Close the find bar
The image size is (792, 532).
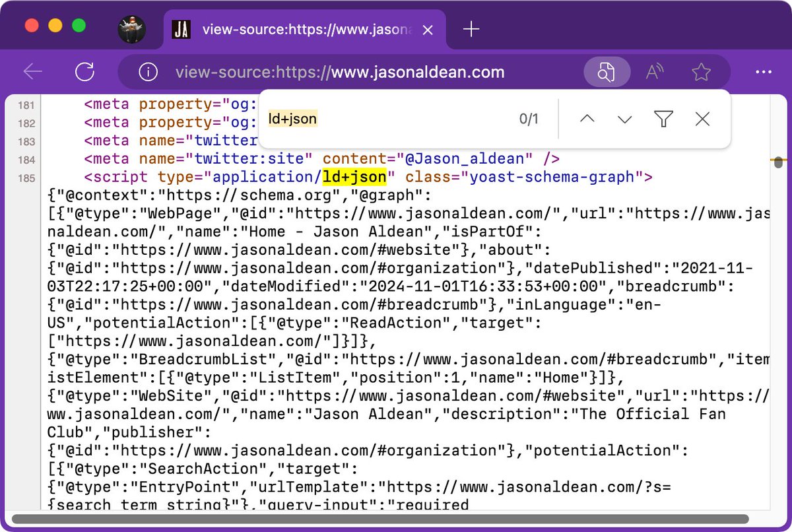[702, 119]
